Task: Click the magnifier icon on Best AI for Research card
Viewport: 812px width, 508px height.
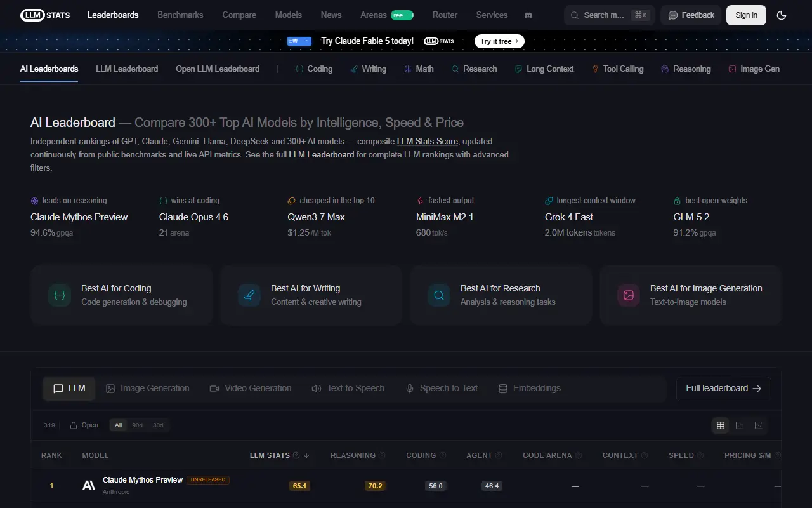Action: (x=439, y=295)
